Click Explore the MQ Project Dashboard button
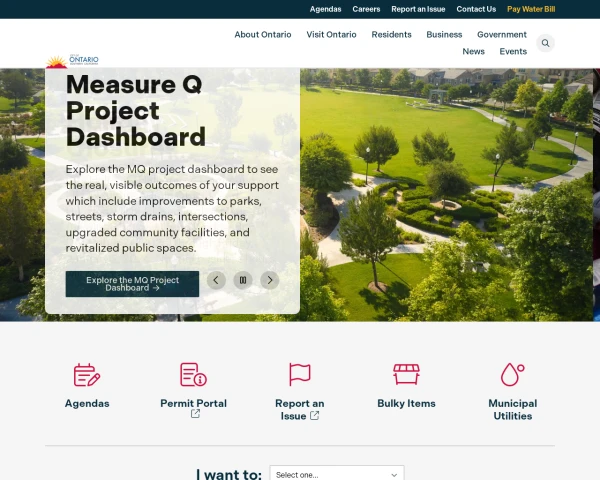 click(x=132, y=284)
